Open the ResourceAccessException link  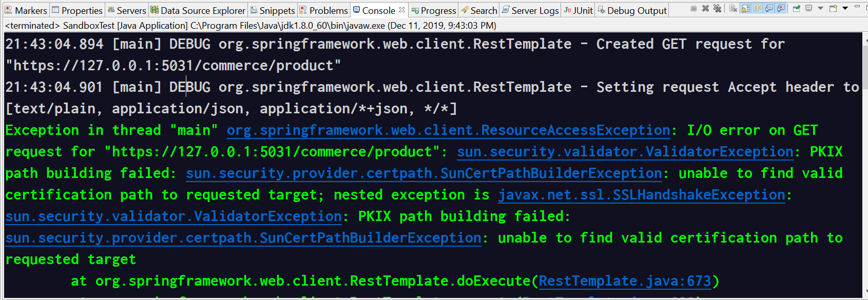(x=448, y=130)
